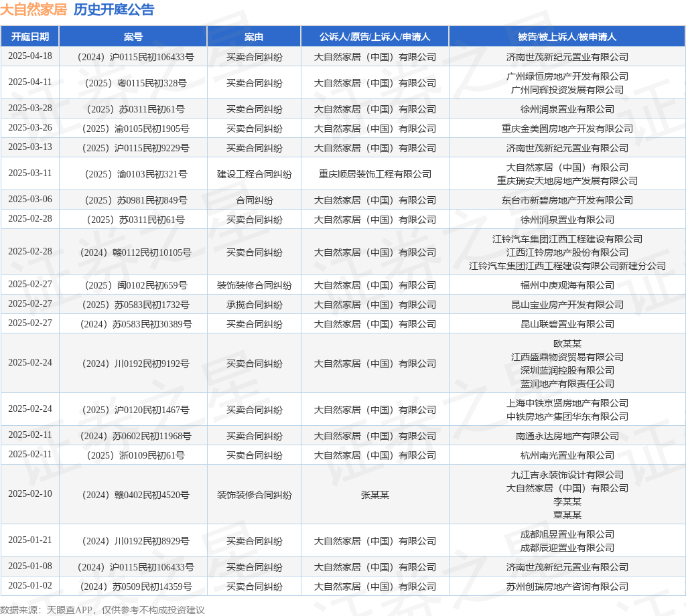The height and width of the screenshot is (616, 686).
Task: Click the date 2025-01-21
Action: click(29, 540)
